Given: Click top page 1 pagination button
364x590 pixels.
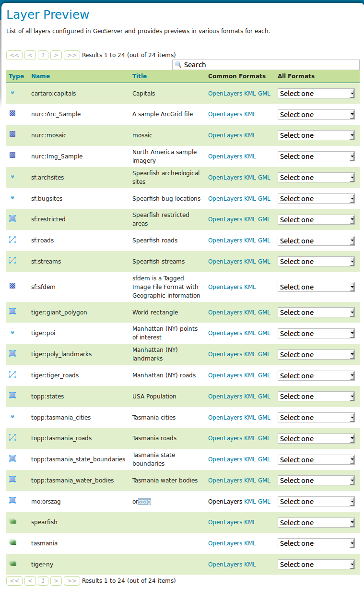Looking at the screenshot, I should (43, 55).
